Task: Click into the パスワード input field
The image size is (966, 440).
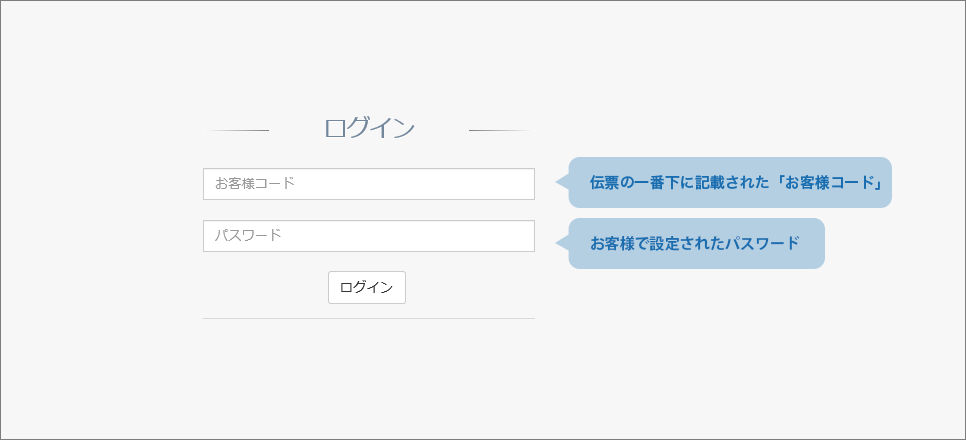Action: (368, 235)
